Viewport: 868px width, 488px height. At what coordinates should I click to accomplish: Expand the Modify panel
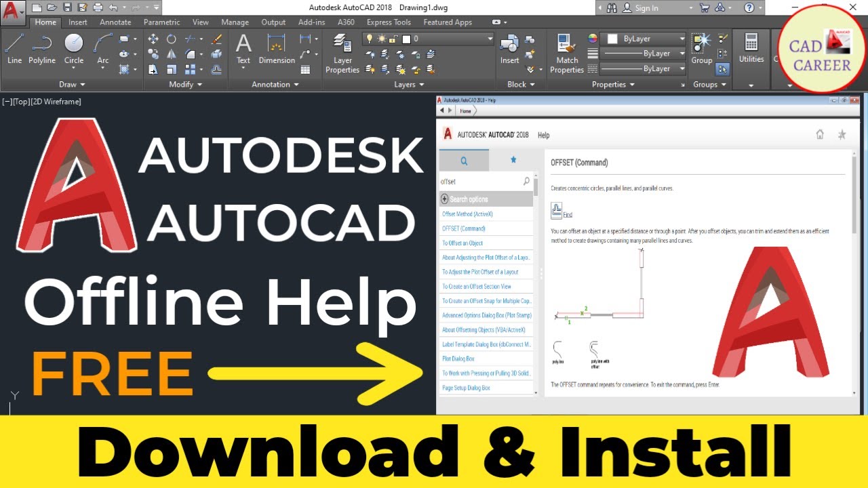click(x=186, y=84)
